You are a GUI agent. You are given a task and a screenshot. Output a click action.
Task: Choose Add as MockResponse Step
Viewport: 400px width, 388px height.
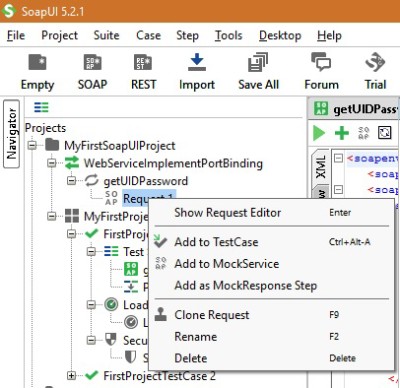pyautogui.click(x=271, y=285)
